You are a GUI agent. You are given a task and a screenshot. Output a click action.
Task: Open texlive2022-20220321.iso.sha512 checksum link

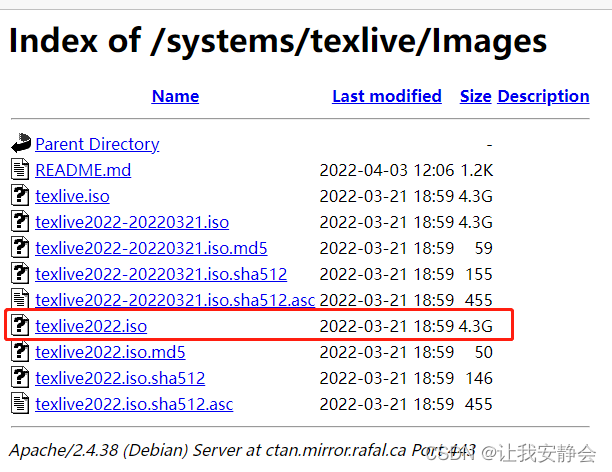[x=161, y=274]
